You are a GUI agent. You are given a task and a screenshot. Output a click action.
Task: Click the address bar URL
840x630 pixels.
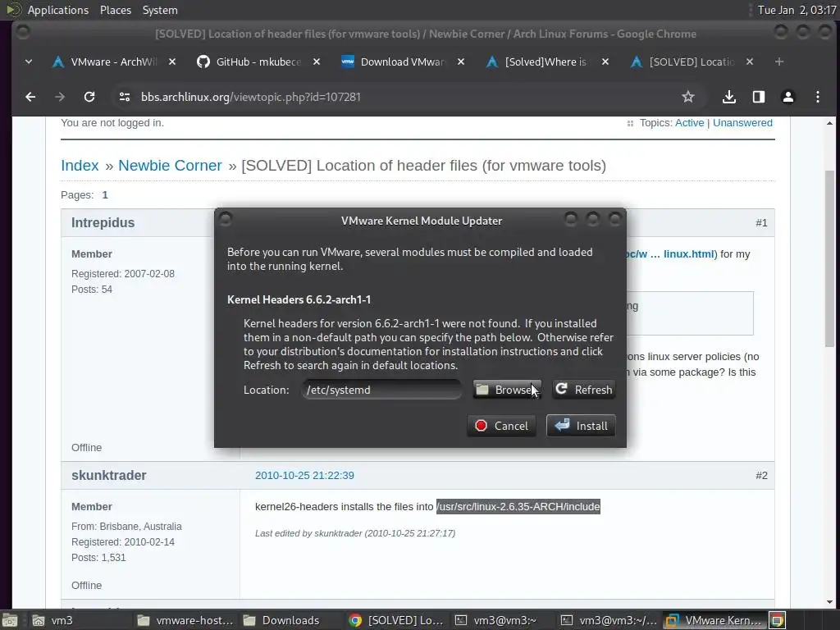[251, 97]
